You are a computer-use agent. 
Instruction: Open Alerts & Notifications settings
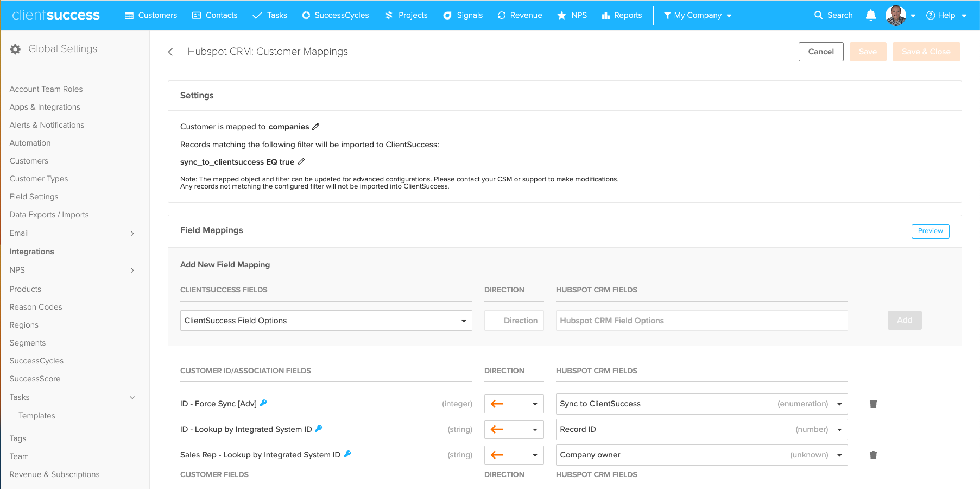(47, 125)
